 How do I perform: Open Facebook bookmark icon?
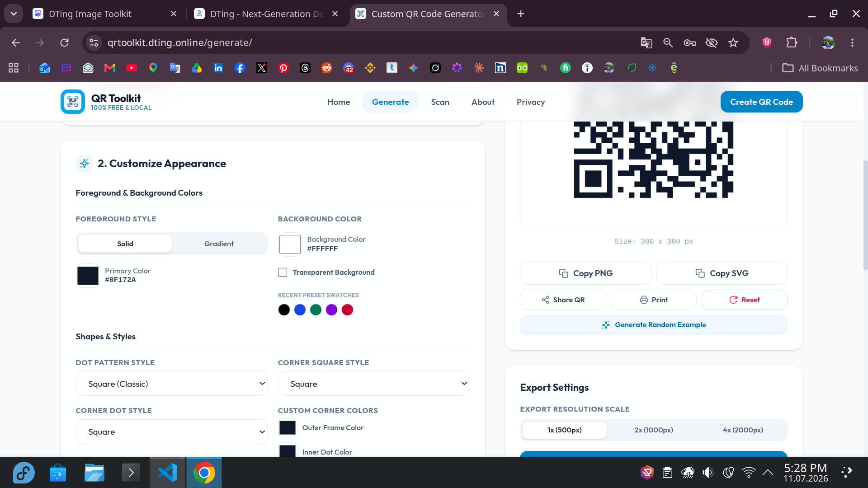click(x=240, y=68)
